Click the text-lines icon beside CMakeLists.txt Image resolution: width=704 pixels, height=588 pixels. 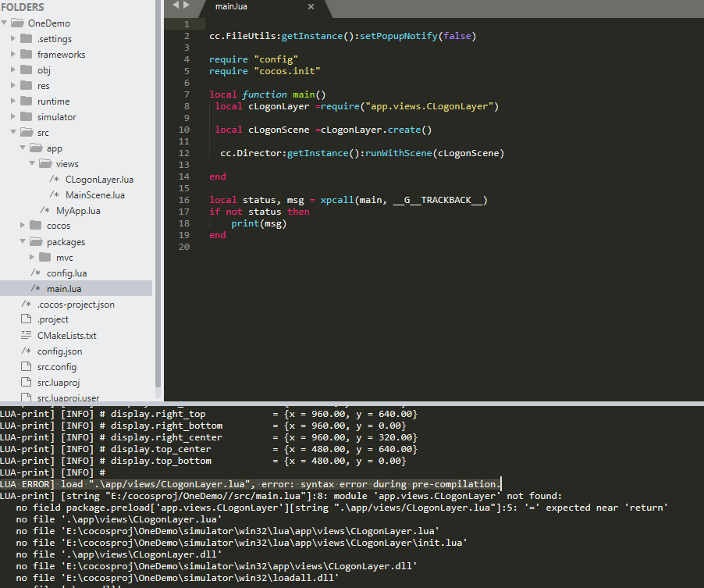(27, 335)
